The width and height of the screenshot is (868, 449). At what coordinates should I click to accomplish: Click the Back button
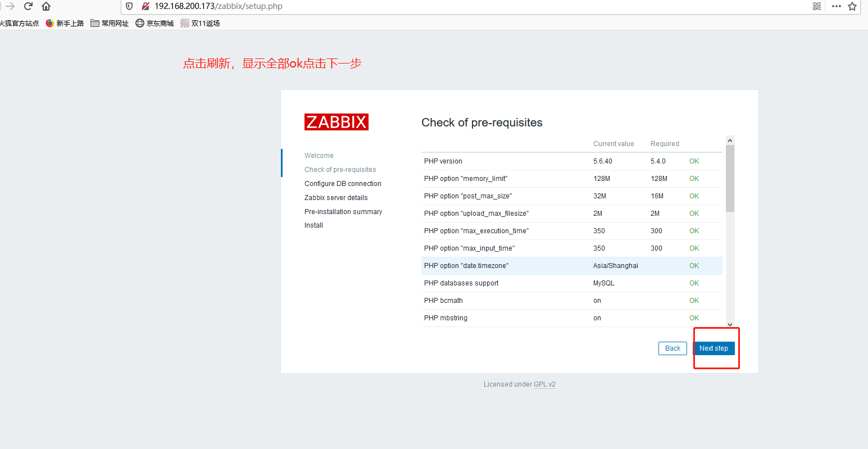click(x=672, y=348)
